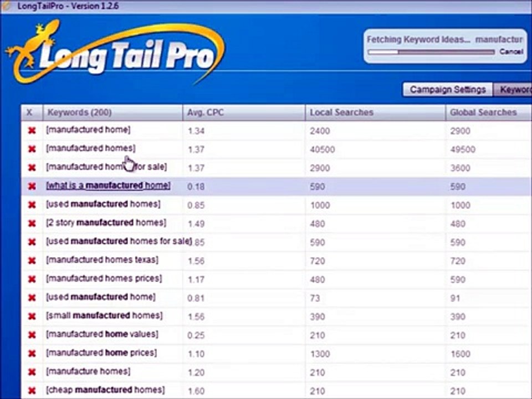This screenshot has width=532, height=399.
Task: Click Avg. CPC value 0.18
Action: (196, 187)
